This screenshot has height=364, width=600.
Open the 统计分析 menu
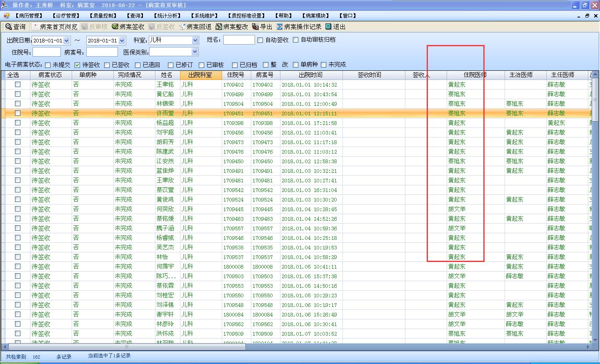coord(168,16)
